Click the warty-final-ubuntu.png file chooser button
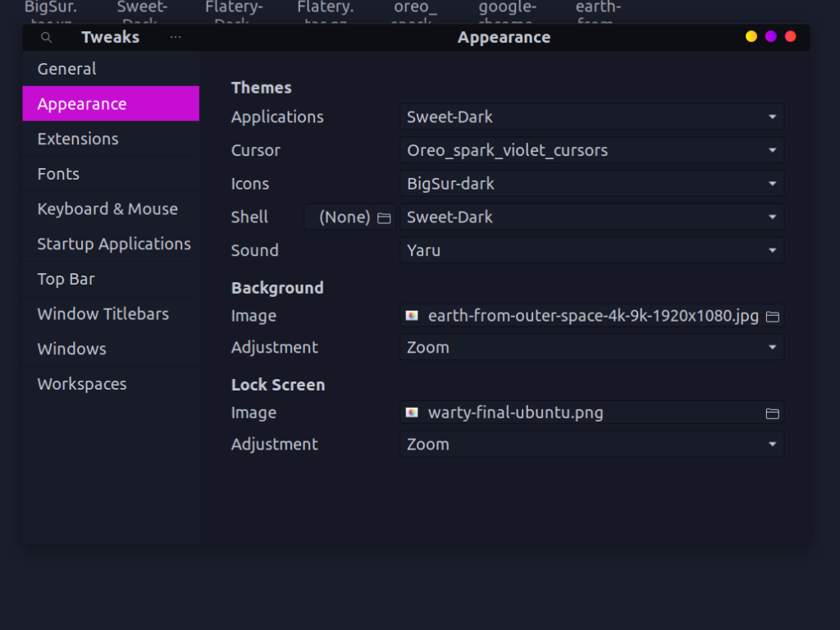The height and width of the screenshot is (630, 840). (x=592, y=413)
